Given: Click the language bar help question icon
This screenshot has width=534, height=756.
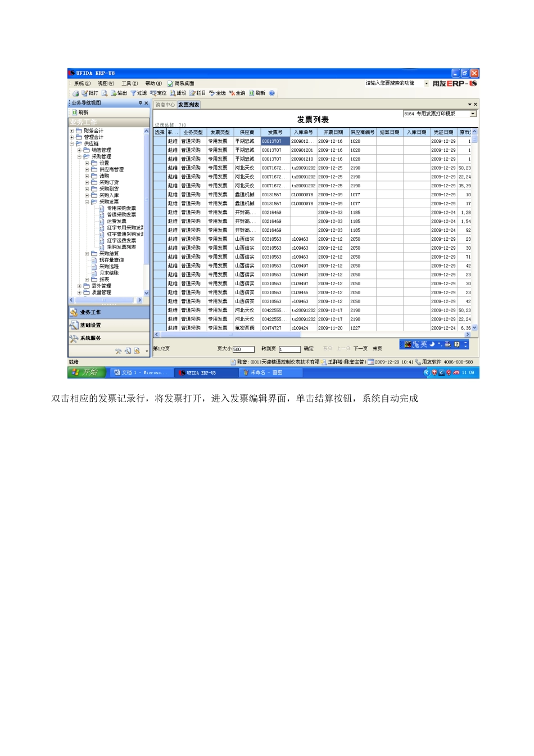Looking at the screenshot, I should point(457,344).
